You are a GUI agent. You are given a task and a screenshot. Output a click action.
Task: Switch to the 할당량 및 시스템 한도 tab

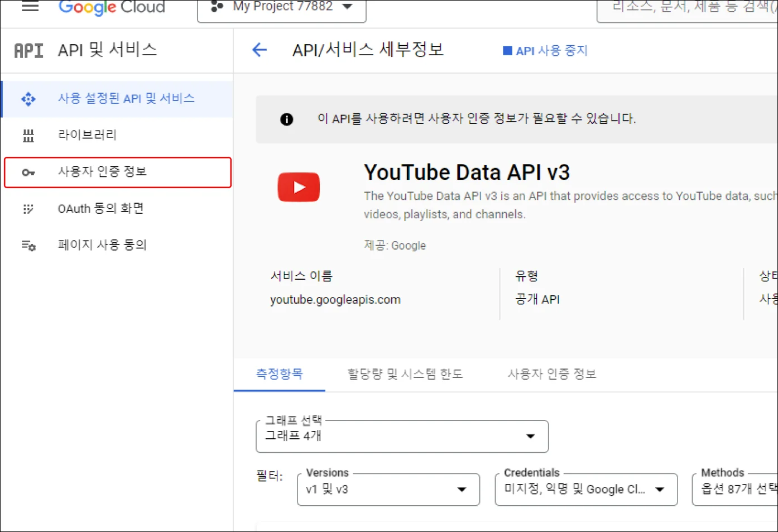(405, 374)
